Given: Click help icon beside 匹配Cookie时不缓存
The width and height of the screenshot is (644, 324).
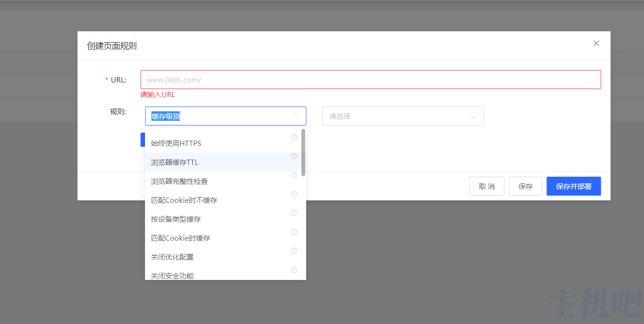Looking at the screenshot, I should [294, 194].
